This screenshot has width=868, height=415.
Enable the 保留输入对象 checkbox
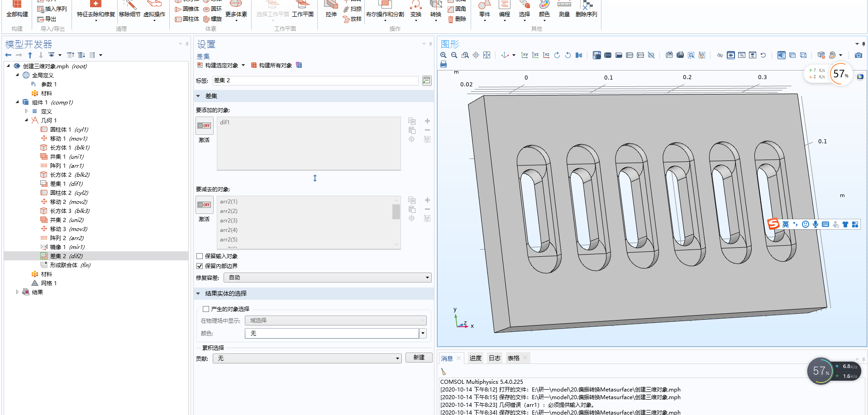click(200, 256)
